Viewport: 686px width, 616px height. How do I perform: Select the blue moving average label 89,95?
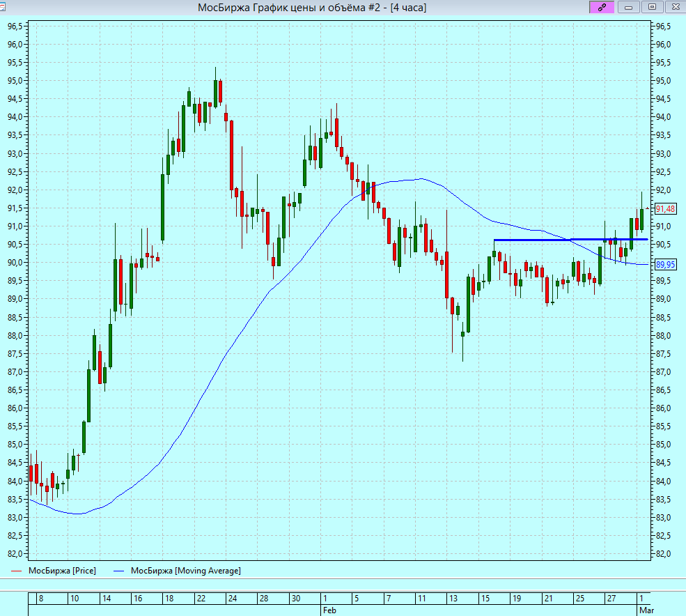pos(665,264)
